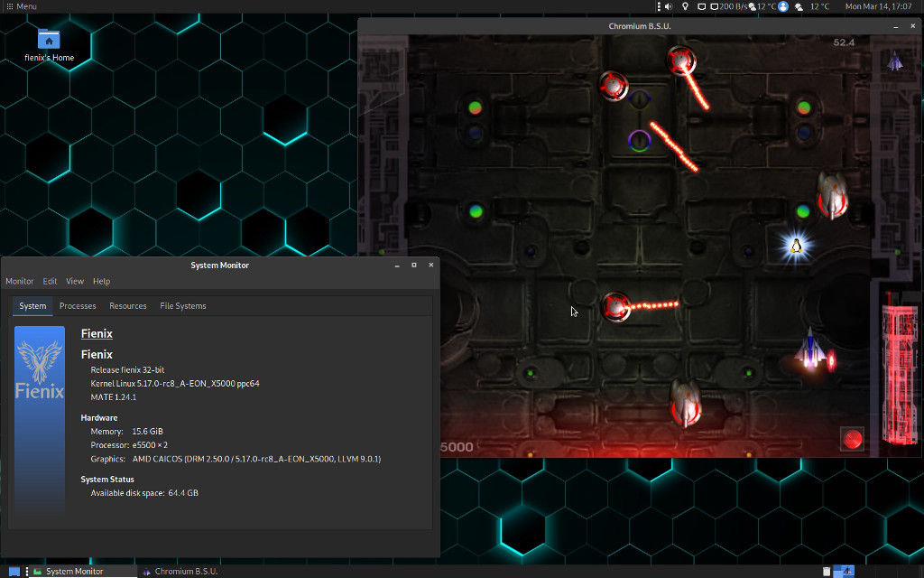Open the Monitor menu in System Monitor
The image size is (924, 578).
20,282
